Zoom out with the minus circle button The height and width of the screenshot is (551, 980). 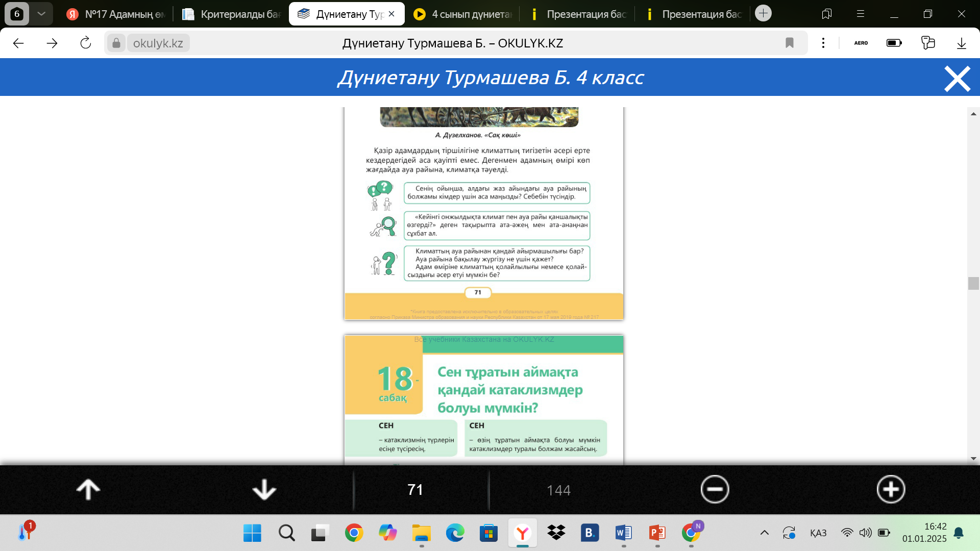point(715,489)
